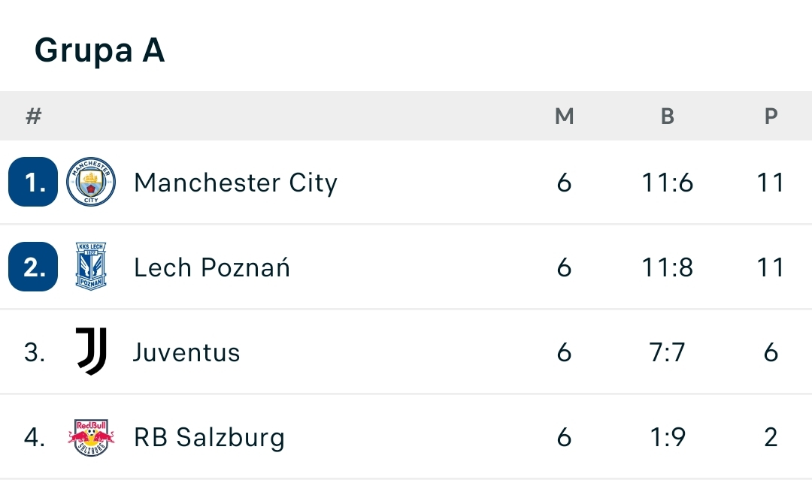812x504 pixels.
Task: Click the B column header
Action: coord(667,116)
